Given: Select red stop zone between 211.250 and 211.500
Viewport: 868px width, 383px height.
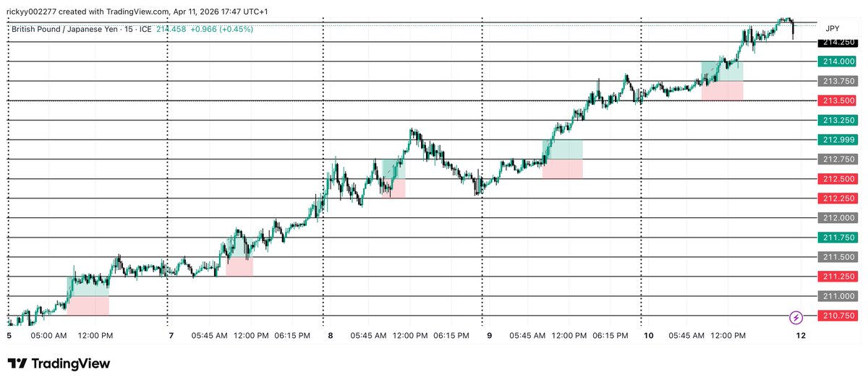Looking at the screenshot, I should [239, 266].
